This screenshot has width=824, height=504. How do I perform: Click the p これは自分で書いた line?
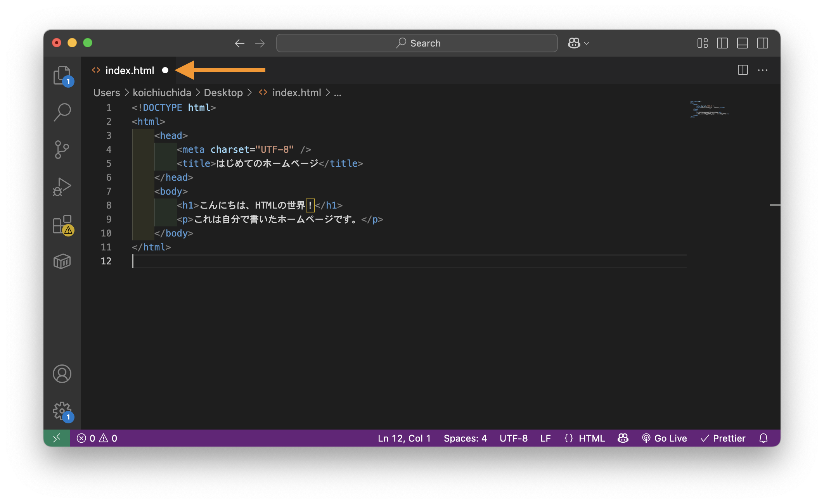coord(280,219)
